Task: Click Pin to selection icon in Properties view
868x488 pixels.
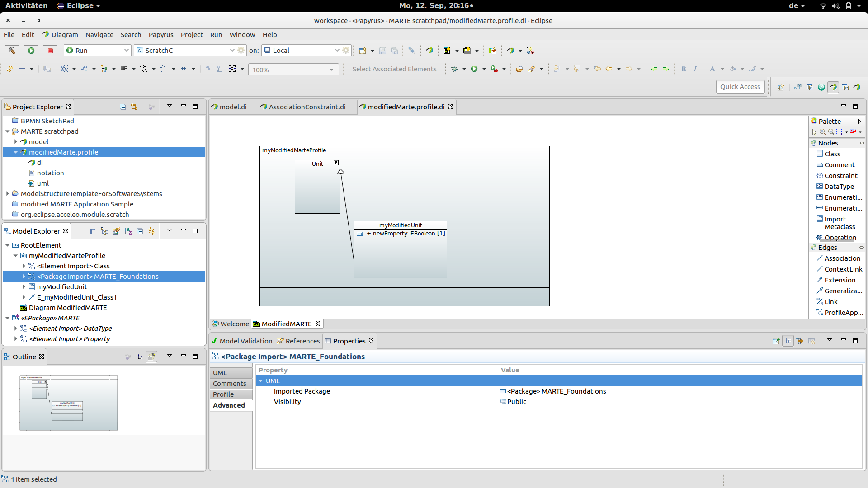Action: click(776, 341)
